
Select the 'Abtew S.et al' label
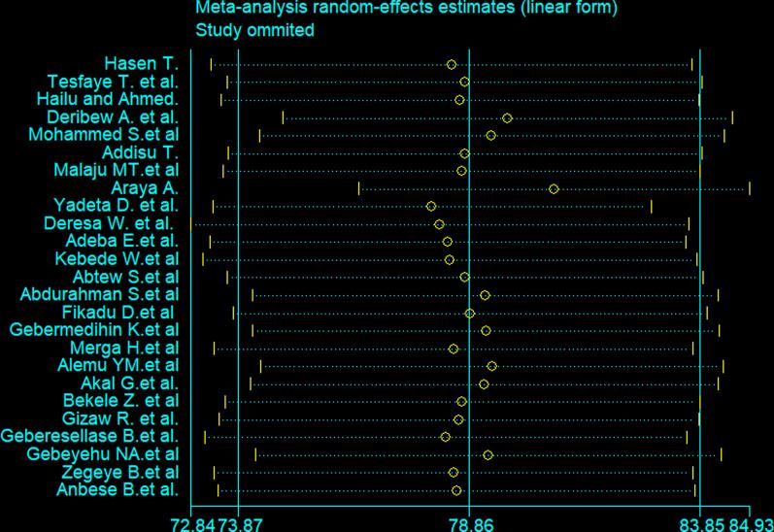(x=125, y=277)
